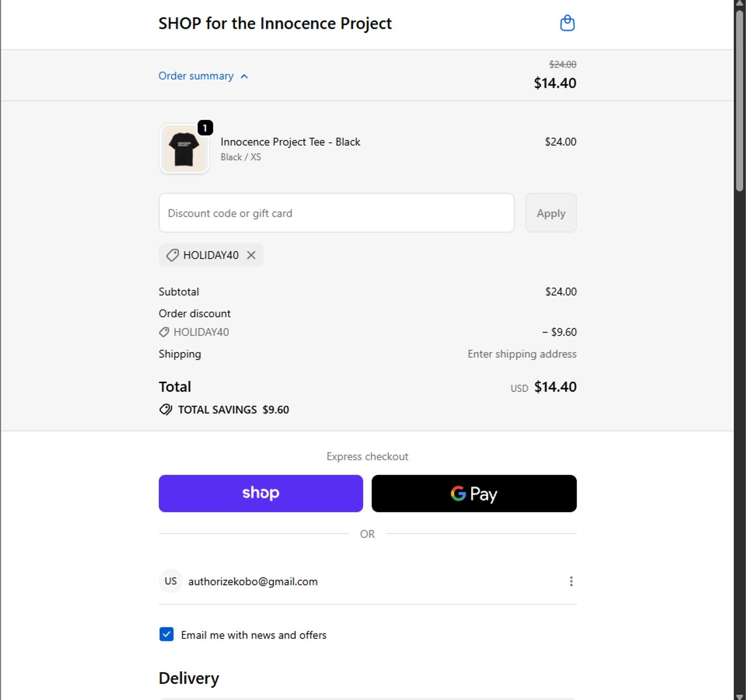Click the Order summary link text

tap(196, 76)
